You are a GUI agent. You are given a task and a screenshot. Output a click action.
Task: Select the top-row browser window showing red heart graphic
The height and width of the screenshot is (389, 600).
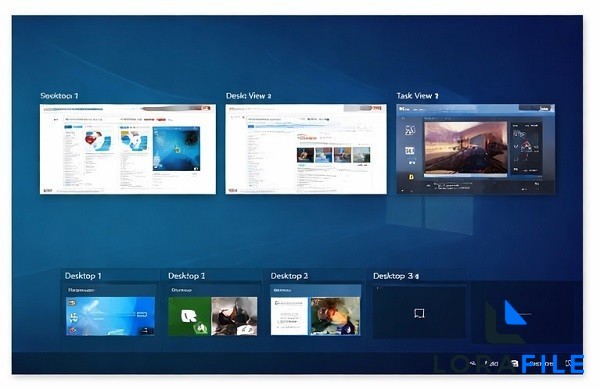click(128, 149)
